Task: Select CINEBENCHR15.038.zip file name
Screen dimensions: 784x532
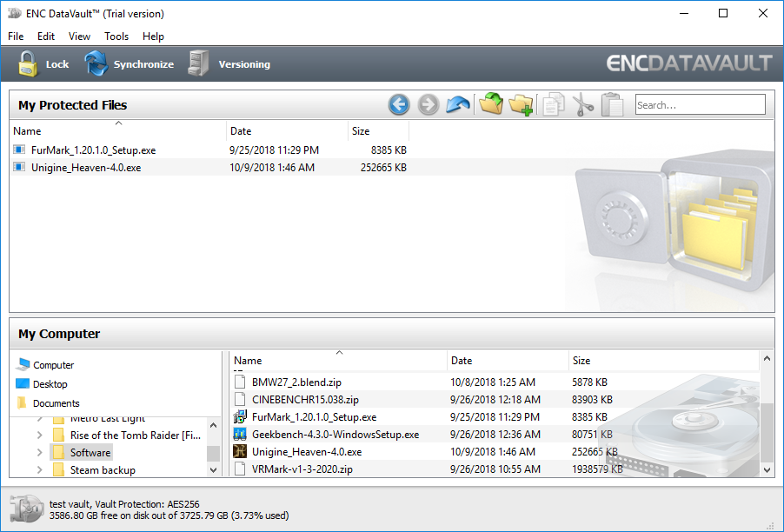Action: tap(305, 400)
